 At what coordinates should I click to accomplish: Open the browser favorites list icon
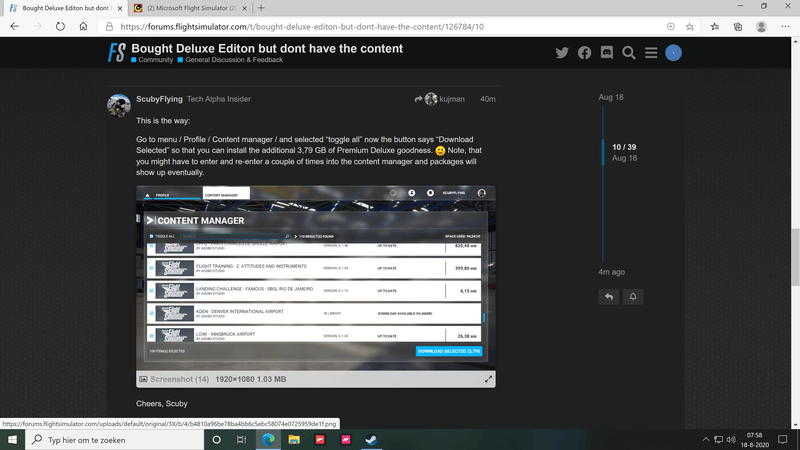pyautogui.click(x=715, y=27)
